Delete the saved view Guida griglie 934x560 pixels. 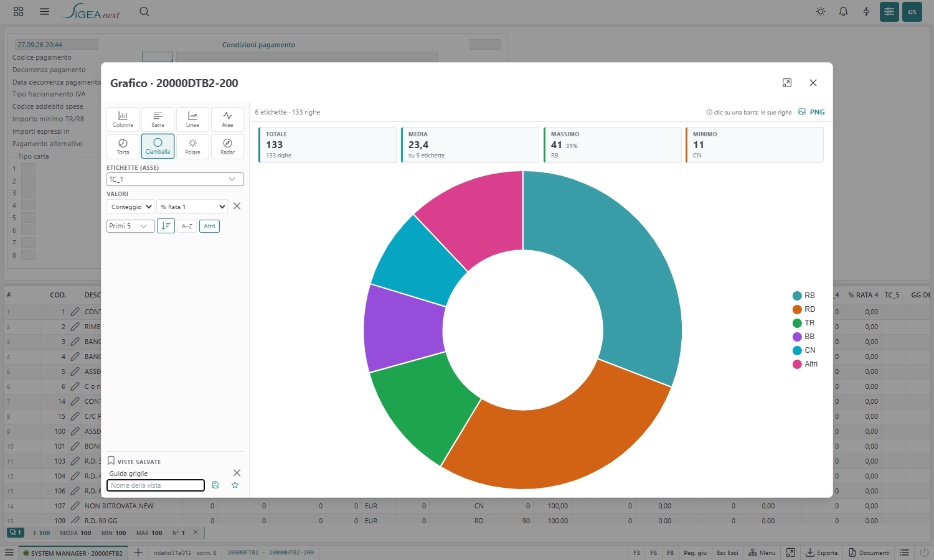237,473
